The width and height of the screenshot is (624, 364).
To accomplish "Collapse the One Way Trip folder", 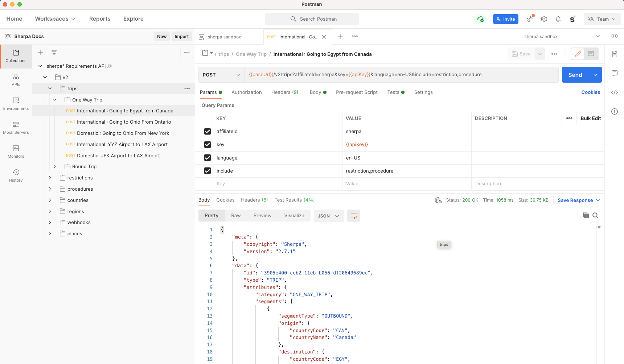I will tap(55, 100).
